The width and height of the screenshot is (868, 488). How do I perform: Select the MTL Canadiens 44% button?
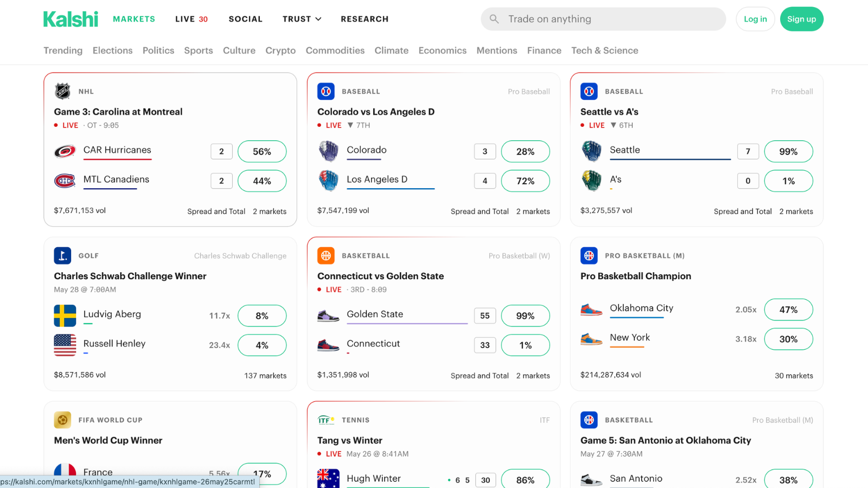[262, 181]
